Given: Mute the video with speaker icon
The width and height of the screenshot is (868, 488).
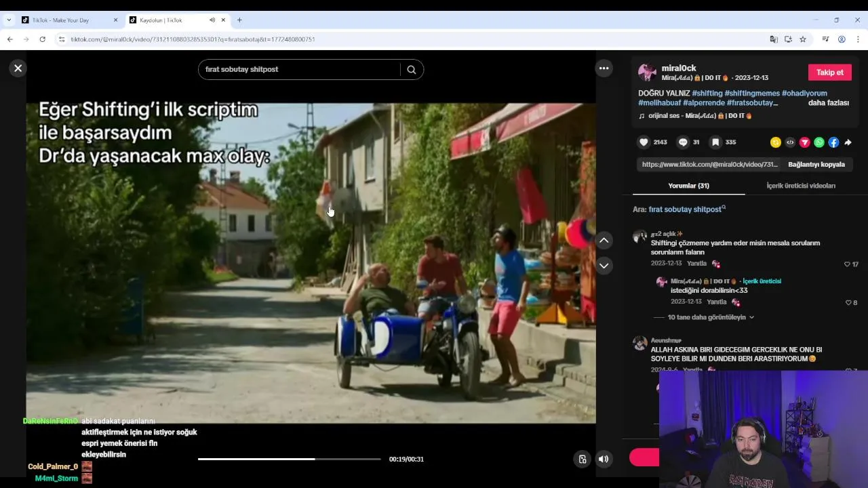Looking at the screenshot, I should click(x=604, y=459).
